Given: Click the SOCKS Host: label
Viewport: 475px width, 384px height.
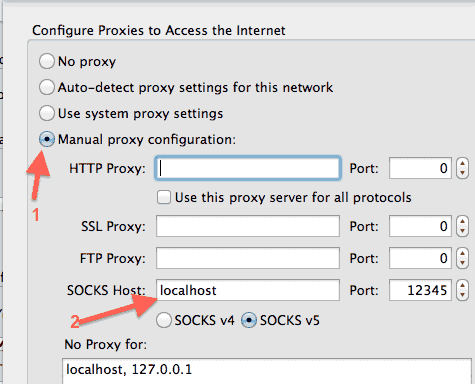Looking at the screenshot, I should [x=106, y=290].
